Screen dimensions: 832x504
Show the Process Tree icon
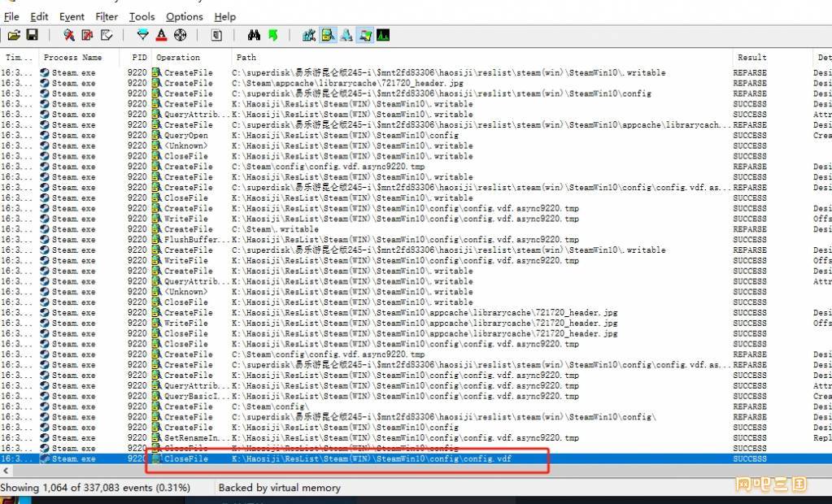[216, 35]
